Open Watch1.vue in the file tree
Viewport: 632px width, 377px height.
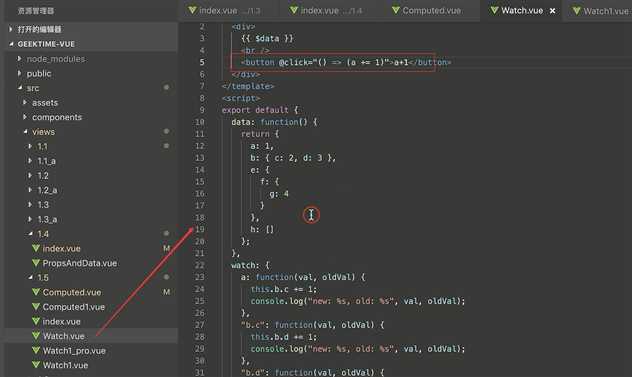point(65,365)
